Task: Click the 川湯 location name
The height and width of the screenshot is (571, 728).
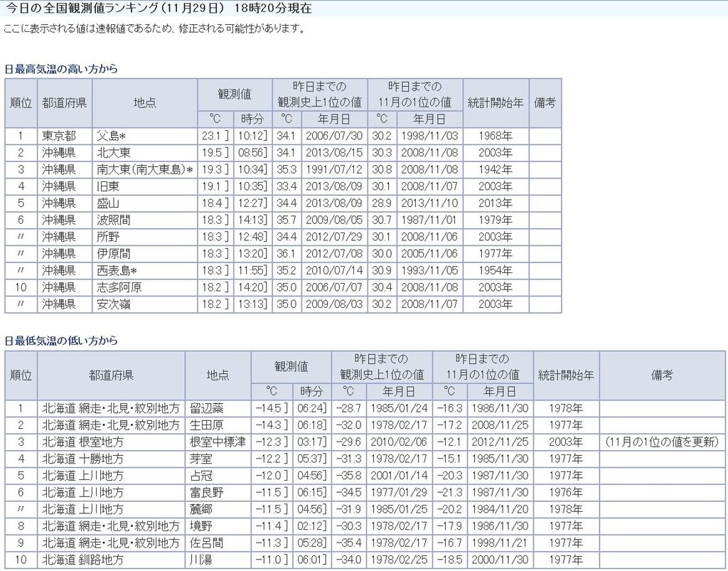Action: 201,560
